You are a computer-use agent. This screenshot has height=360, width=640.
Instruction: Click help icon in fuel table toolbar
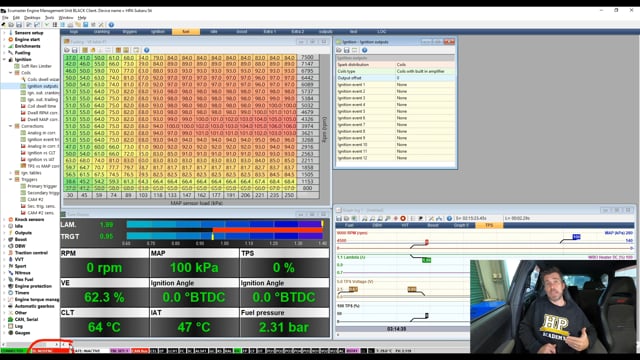147,50
